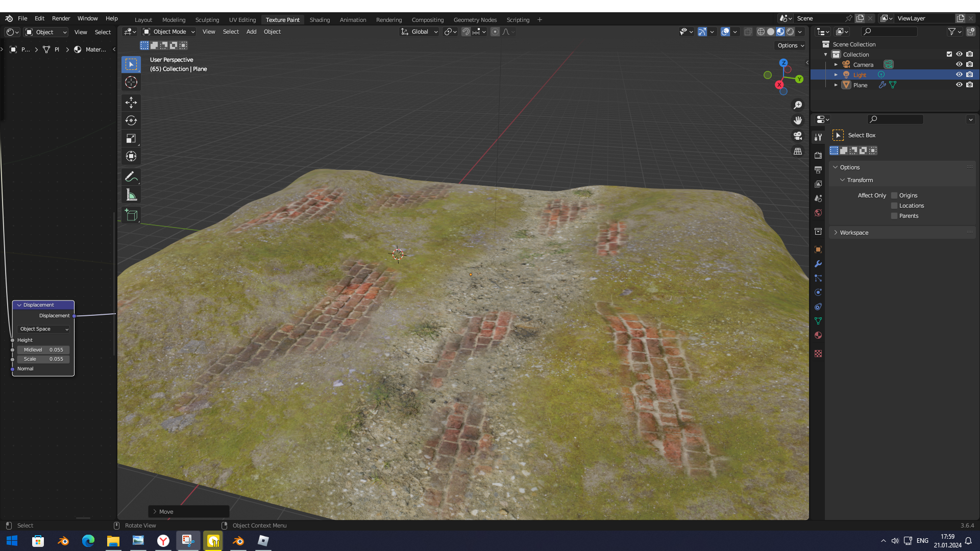Hide the Camera in viewport
This screenshot has width=980, height=551.
coord(959,64)
